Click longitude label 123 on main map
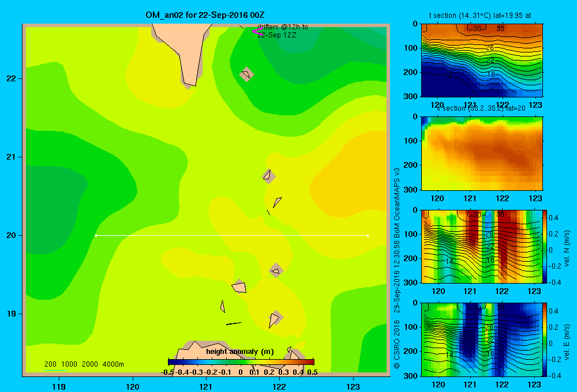This screenshot has width=577, height=392. [x=353, y=386]
